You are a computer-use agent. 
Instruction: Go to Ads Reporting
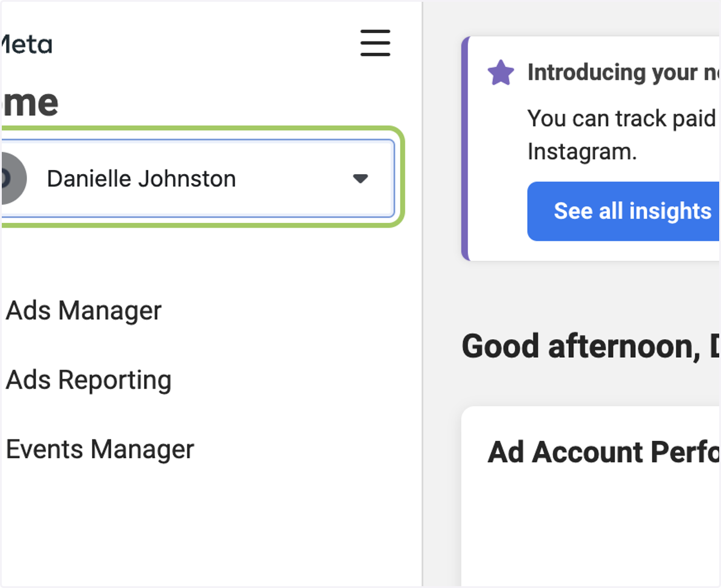(88, 380)
